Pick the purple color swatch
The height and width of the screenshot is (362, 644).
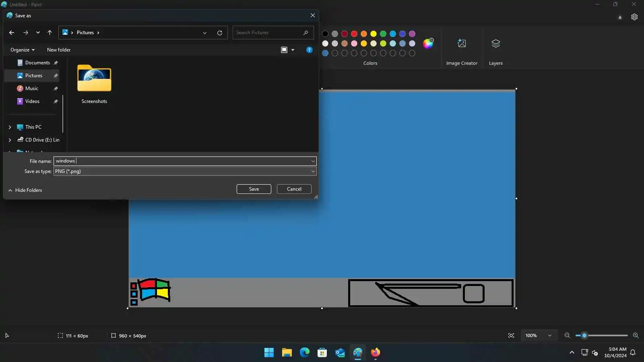[412, 34]
